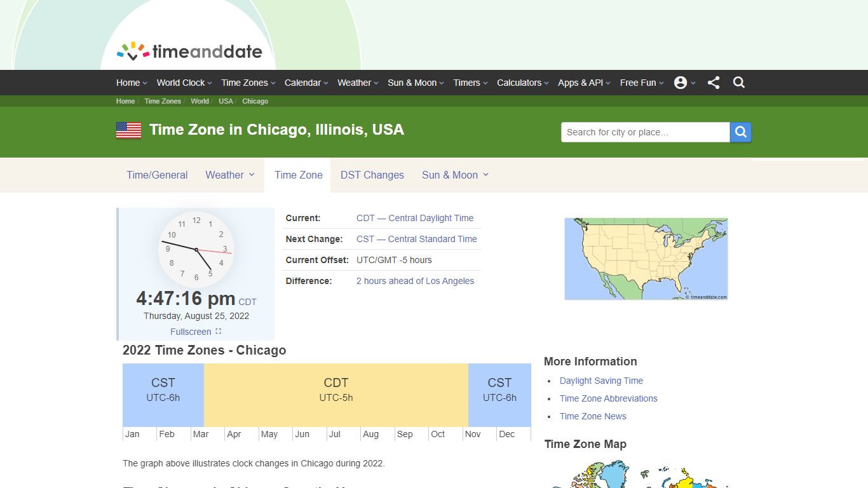The width and height of the screenshot is (868, 488).
Task: Open 2 hours ahead of Los Angeles link
Action: point(415,281)
